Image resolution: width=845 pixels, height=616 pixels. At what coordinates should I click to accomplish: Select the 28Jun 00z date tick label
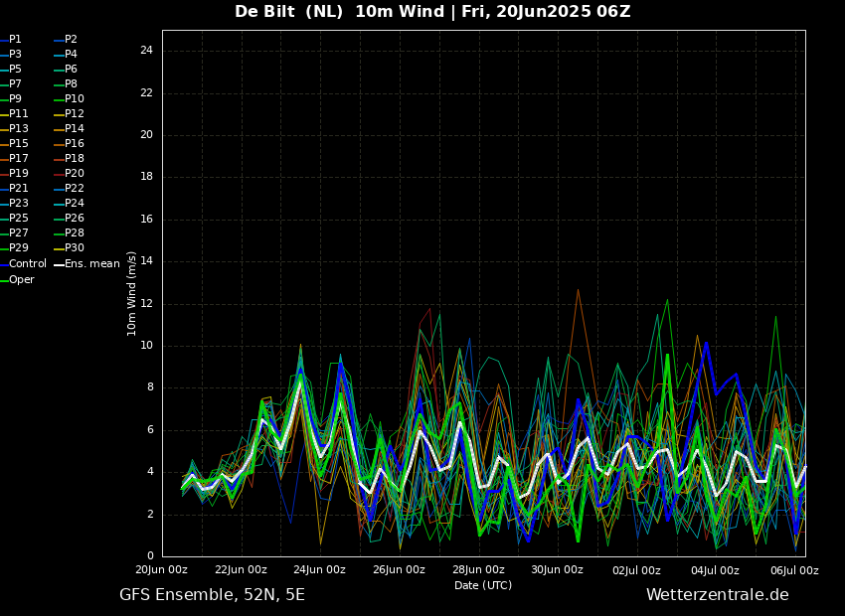[478, 570]
